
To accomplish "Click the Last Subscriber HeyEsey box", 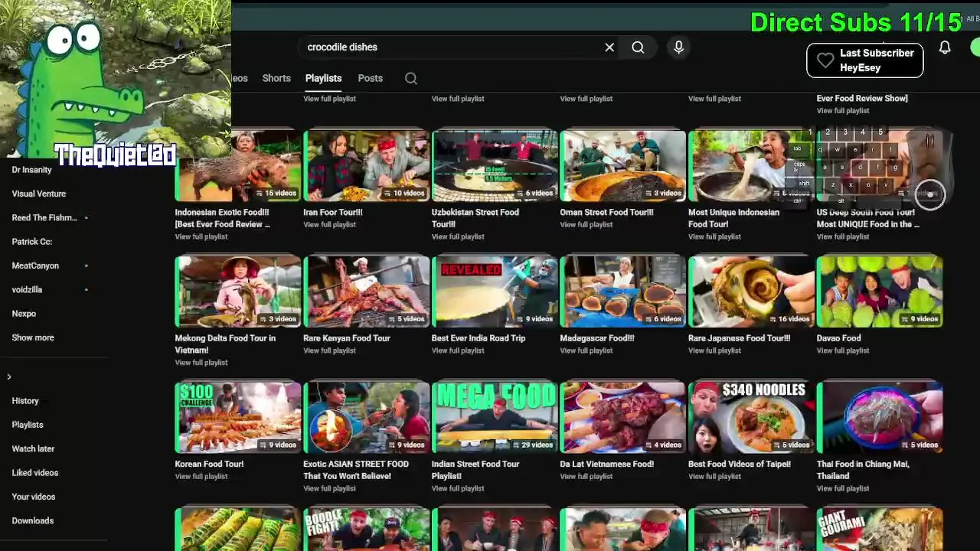I will pos(865,60).
